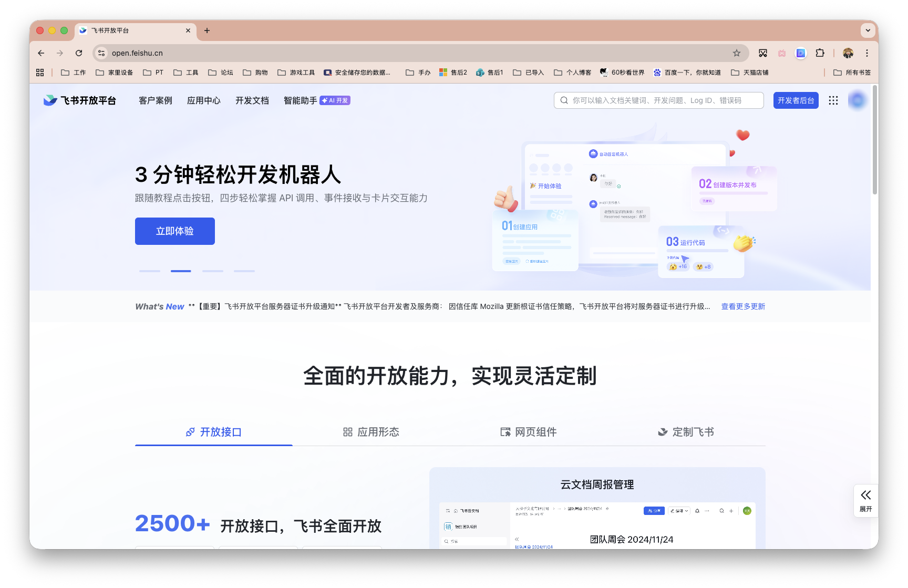Click the 应用形态 grid icon
Screen dimensions: 908x588
(347, 432)
